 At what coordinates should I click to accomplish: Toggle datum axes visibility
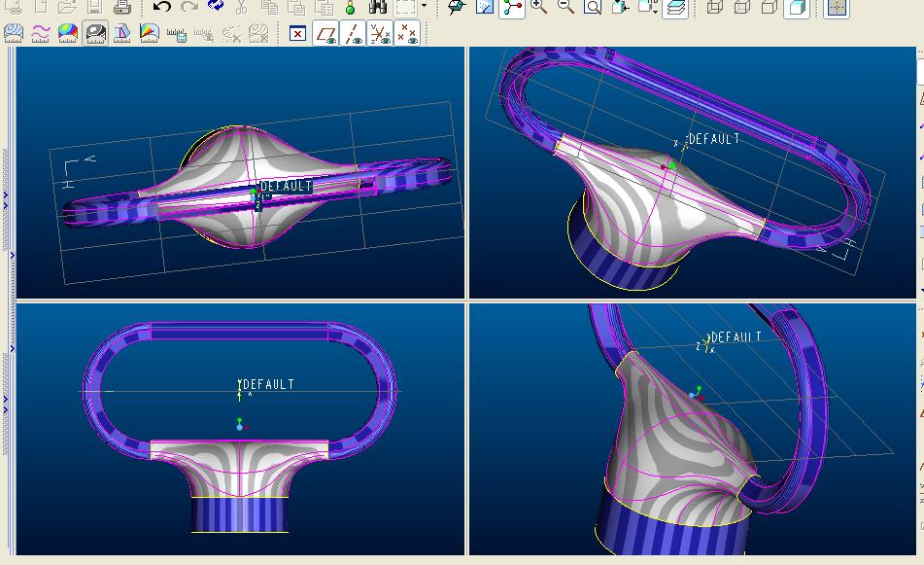pos(353,34)
